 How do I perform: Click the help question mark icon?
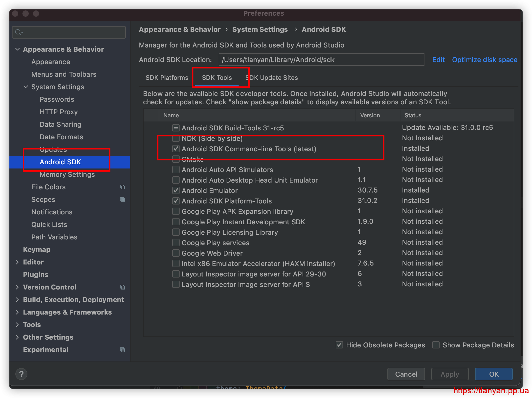tap(21, 374)
